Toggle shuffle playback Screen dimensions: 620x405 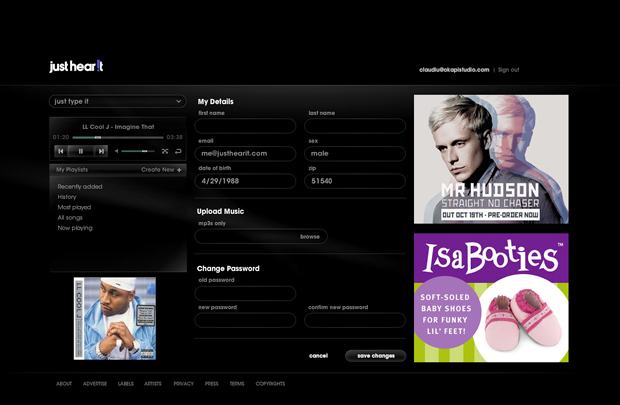coord(166,151)
